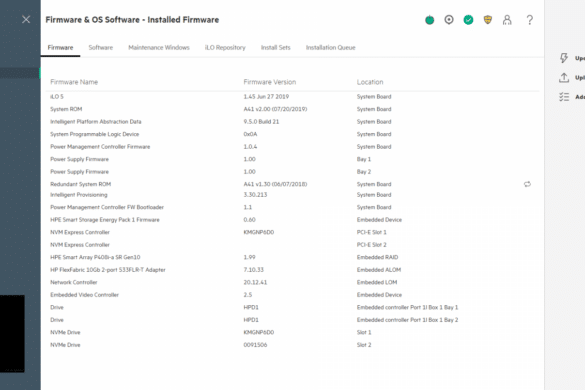Click Embedded ALOM location cell
The width and height of the screenshot is (585, 390).
coord(379,270)
